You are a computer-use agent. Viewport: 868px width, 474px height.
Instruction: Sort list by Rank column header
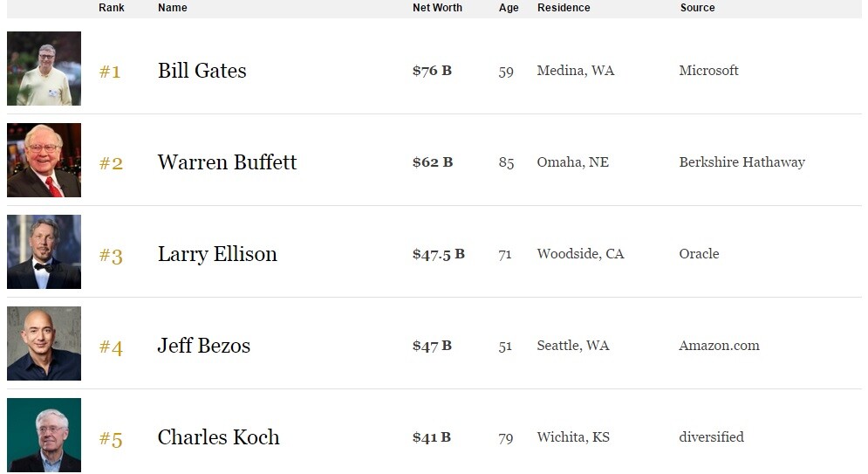click(112, 8)
